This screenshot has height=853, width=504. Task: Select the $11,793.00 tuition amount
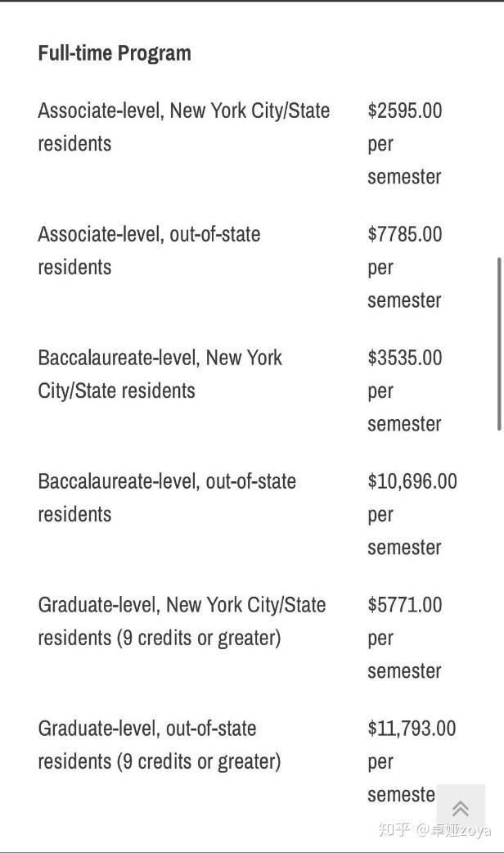tap(412, 729)
